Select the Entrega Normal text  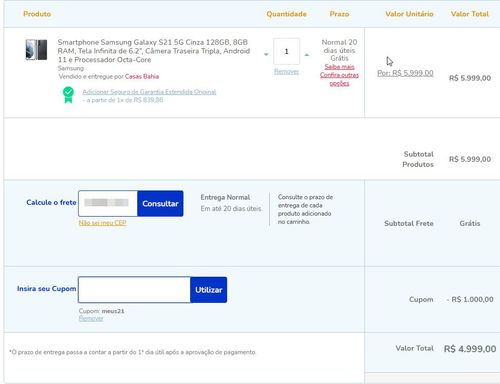pos(225,197)
